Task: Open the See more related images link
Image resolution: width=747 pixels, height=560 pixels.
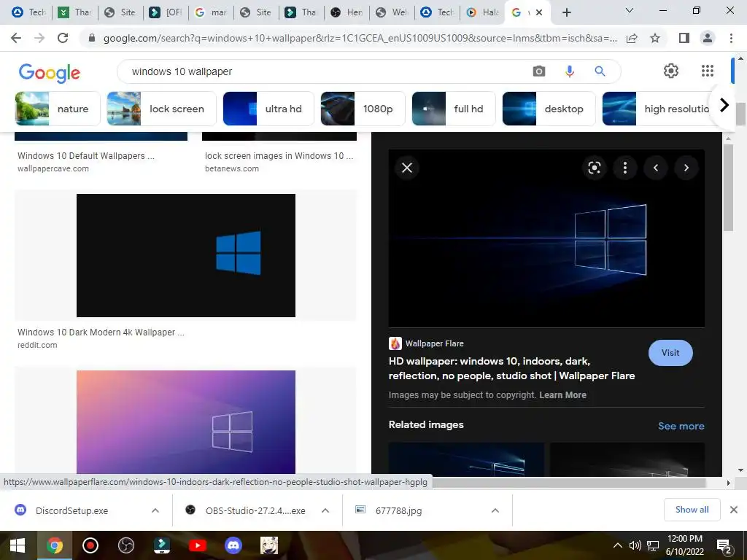Action: (681, 426)
